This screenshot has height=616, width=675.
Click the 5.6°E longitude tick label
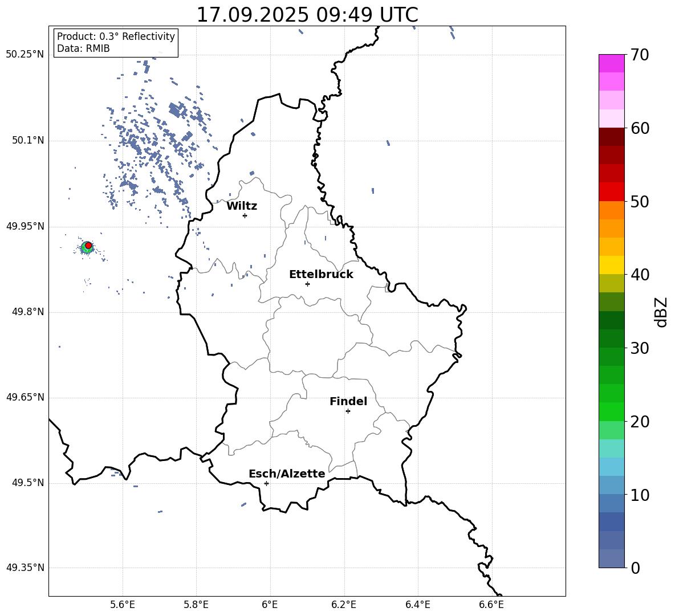click(123, 605)
